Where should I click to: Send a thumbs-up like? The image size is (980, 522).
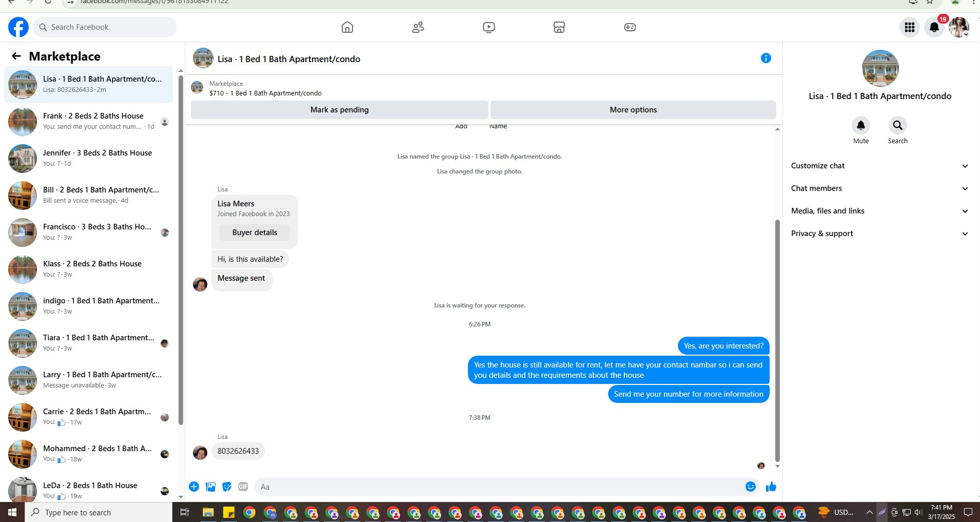tap(771, 487)
